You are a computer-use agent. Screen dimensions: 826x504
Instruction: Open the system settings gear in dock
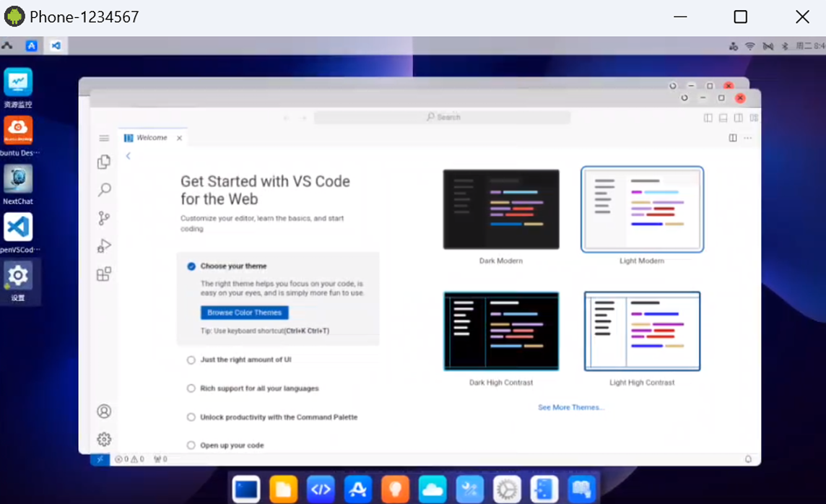(507, 490)
